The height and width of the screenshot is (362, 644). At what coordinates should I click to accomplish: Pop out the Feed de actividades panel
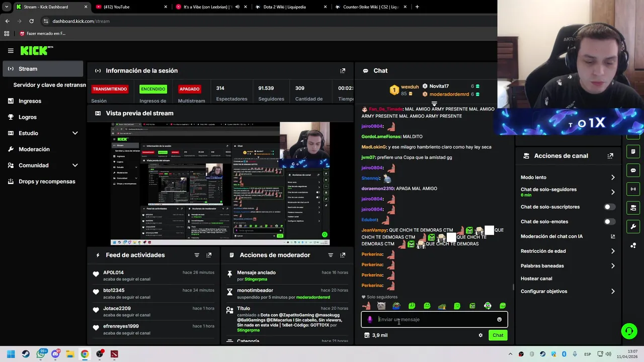pos(209,255)
